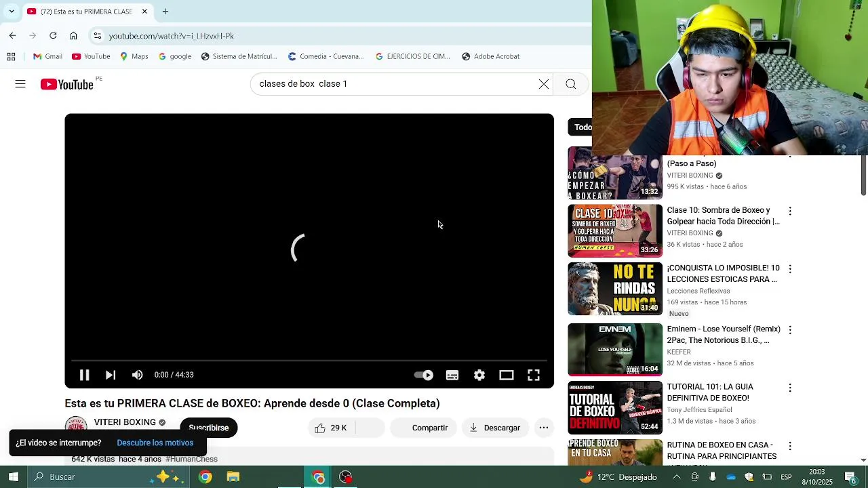Open Windows Start menu

click(x=13, y=477)
